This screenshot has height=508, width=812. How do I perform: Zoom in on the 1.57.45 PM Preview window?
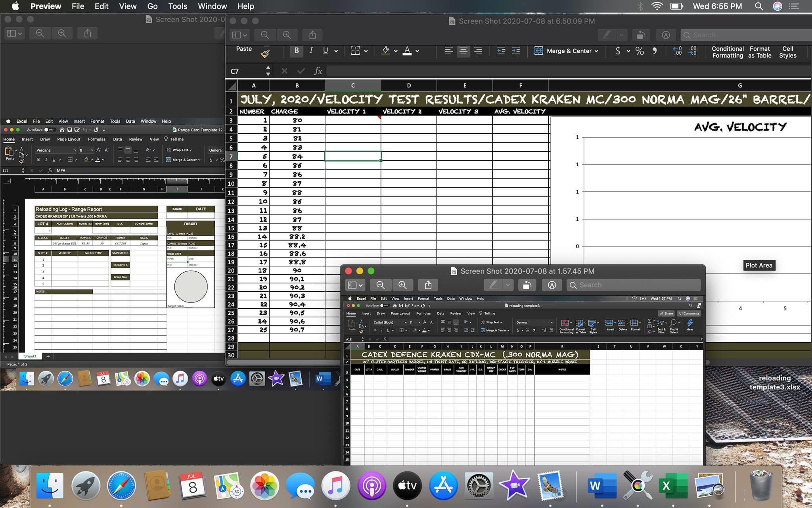coord(402,285)
